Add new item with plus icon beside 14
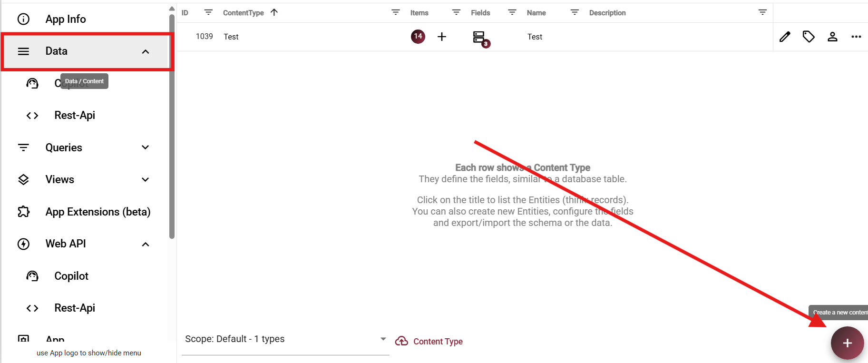Viewport: 868px width, 363px height. (x=442, y=37)
